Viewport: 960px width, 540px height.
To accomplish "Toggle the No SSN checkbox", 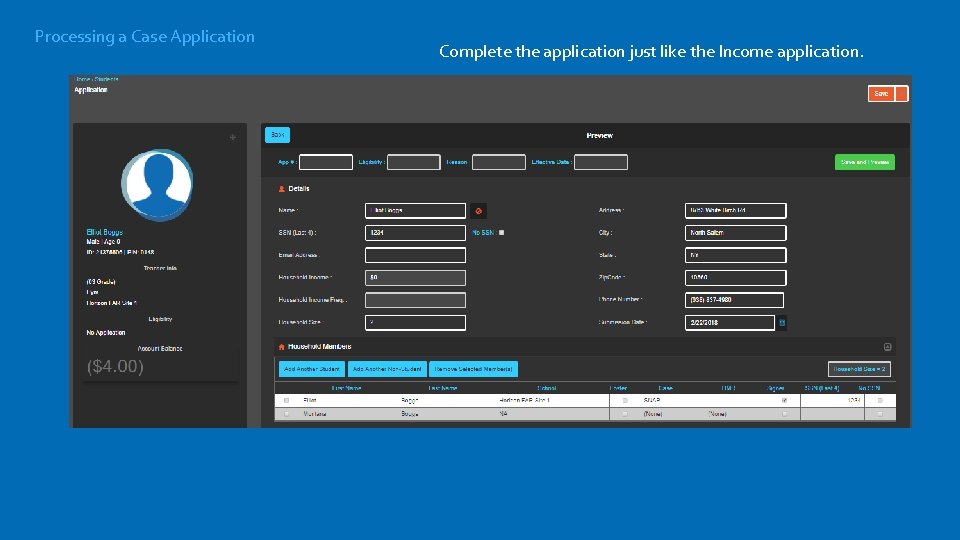I will point(501,233).
